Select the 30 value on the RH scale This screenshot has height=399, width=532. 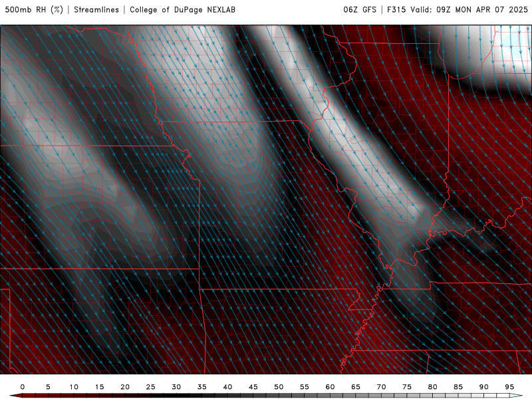176,387
